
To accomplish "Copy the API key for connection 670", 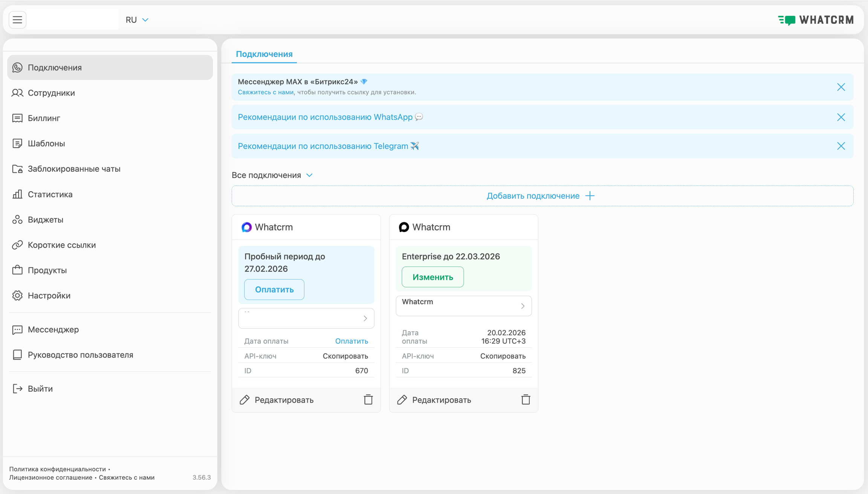I will tap(345, 356).
